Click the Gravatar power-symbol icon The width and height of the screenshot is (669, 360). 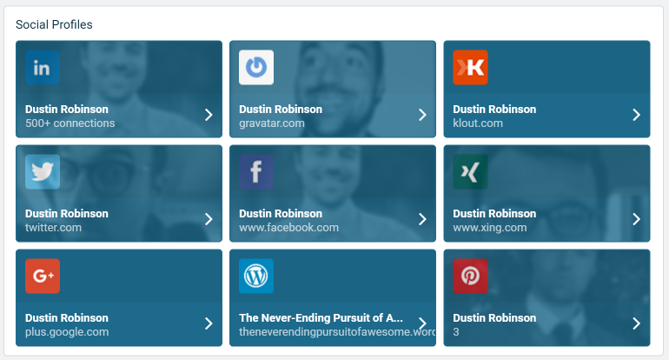click(x=256, y=67)
